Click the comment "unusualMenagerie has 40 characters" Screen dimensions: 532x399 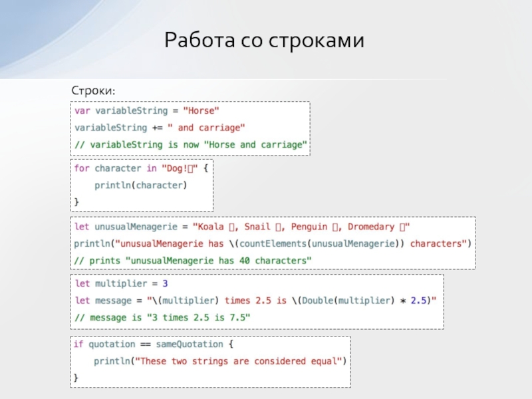click(193, 261)
